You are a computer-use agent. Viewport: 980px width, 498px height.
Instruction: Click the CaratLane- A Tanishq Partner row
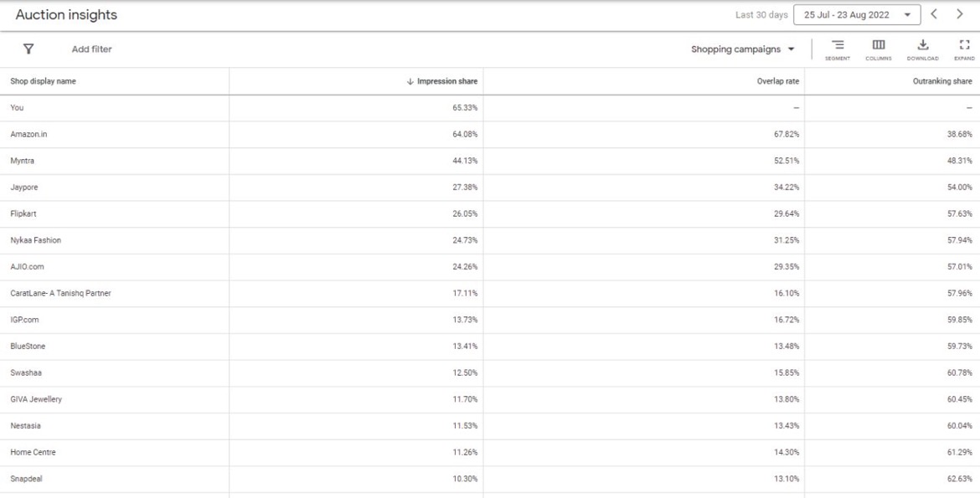click(490, 293)
